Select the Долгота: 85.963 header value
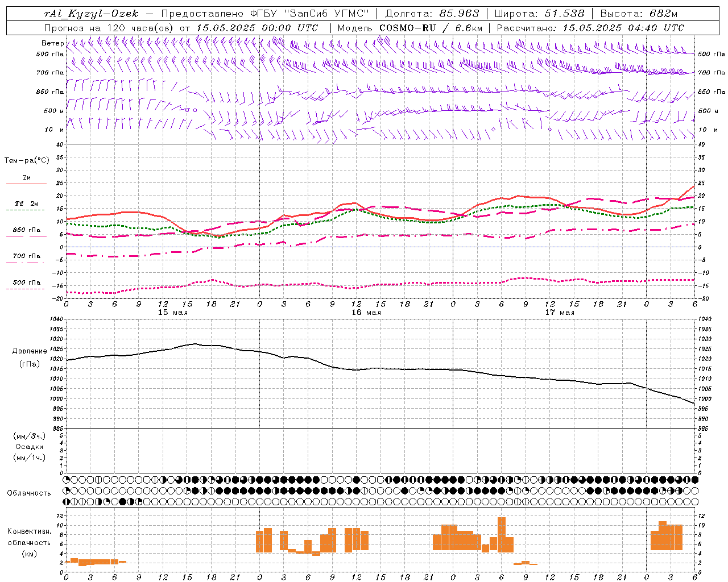This screenshot has height=582, width=728. tap(432, 14)
